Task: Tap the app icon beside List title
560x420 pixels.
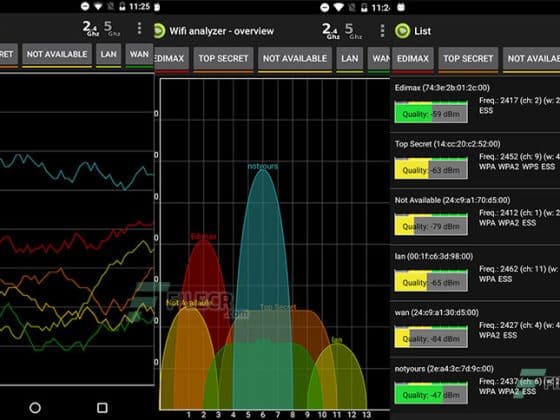Action: pos(402,31)
